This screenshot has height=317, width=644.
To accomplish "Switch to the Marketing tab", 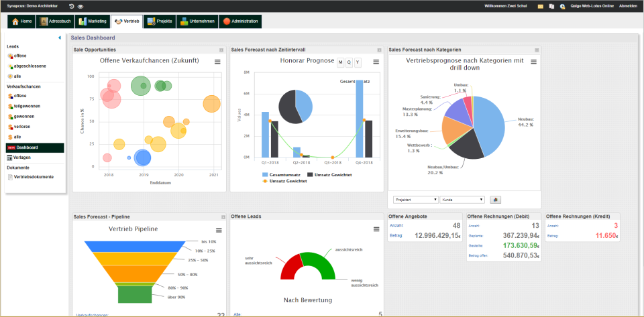I will pos(93,21).
